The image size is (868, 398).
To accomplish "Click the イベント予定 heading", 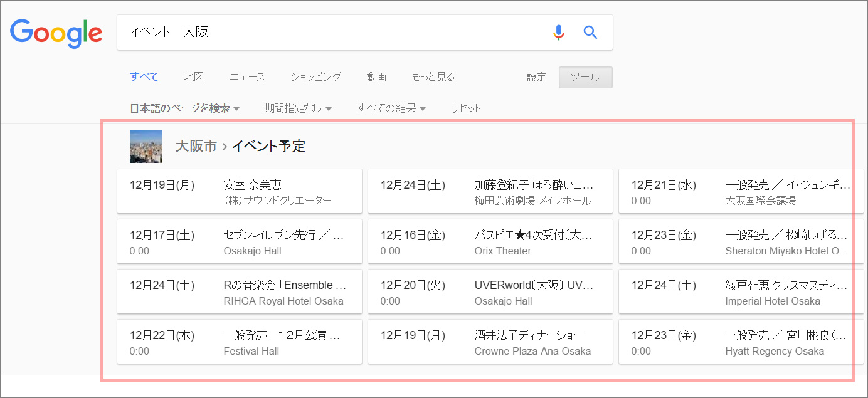I will [268, 147].
